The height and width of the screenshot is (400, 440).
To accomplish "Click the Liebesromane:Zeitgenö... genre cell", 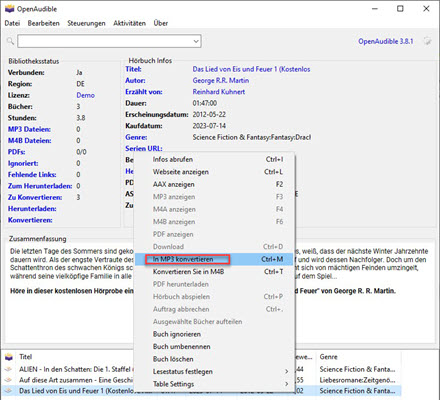I will pyautogui.click(x=357, y=380).
